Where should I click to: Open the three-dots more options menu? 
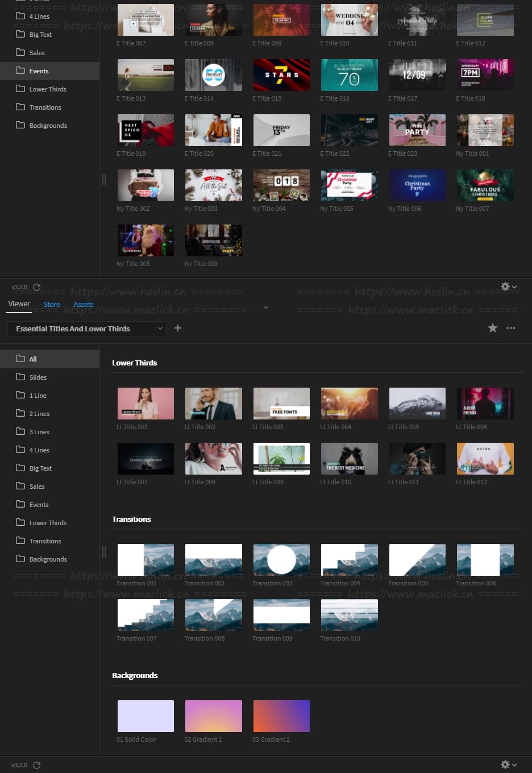tap(511, 328)
